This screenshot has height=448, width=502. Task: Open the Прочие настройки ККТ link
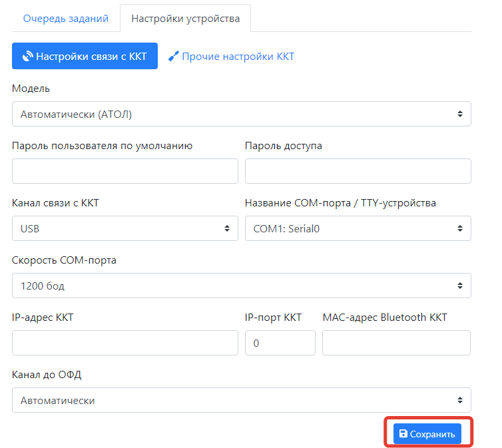238,57
